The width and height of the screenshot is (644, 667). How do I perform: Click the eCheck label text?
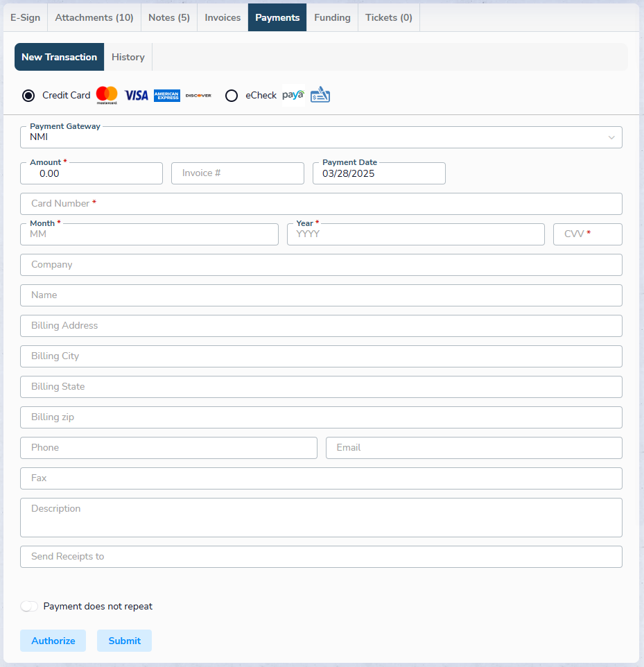(x=261, y=95)
